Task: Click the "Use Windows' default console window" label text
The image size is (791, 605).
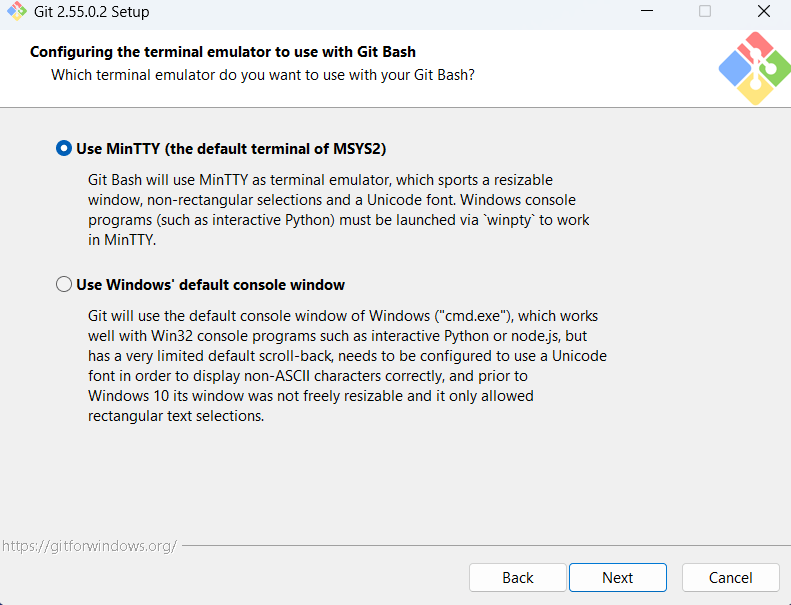Action: (210, 285)
